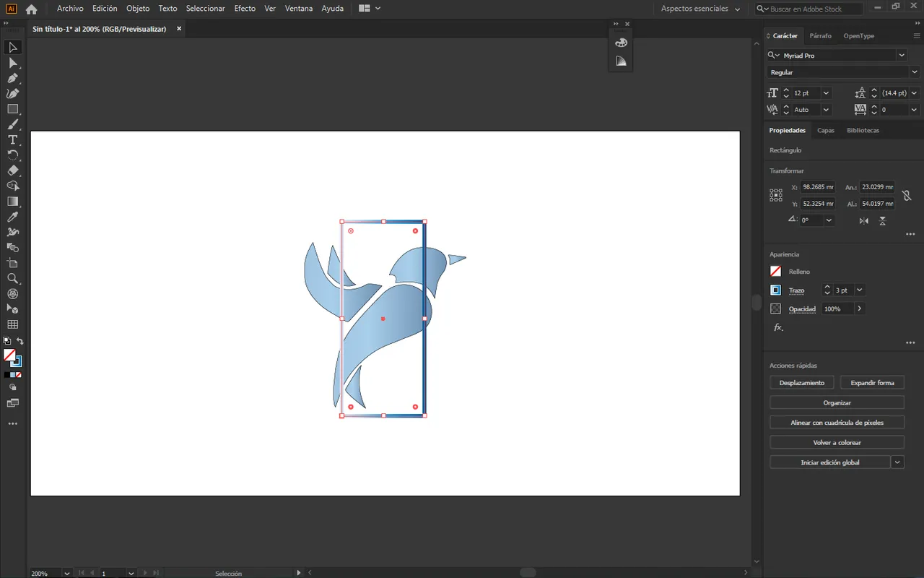The height and width of the screenshot is (578, 924).
Task: Flip the object horizontally
Action: (864, 221)
